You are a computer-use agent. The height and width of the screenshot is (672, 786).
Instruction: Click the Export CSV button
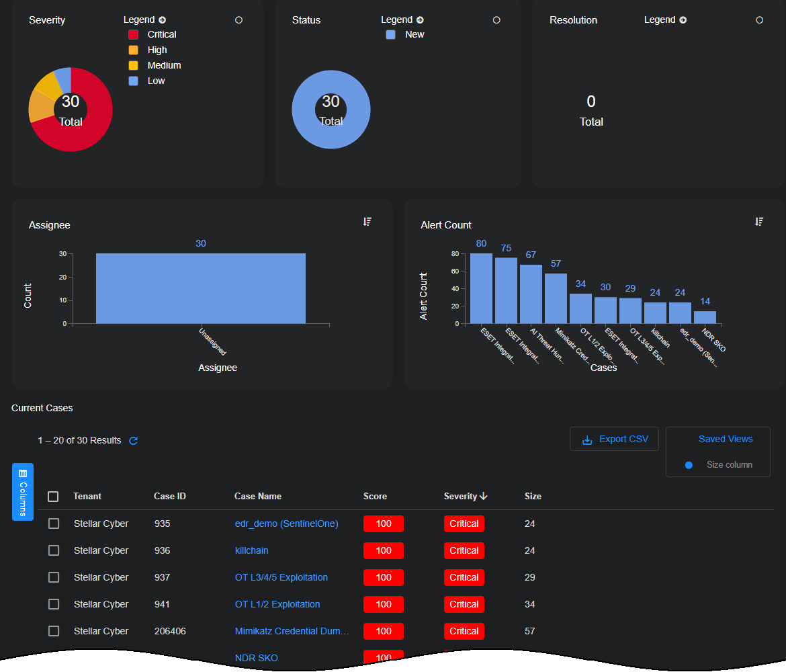tap(614, 439)
